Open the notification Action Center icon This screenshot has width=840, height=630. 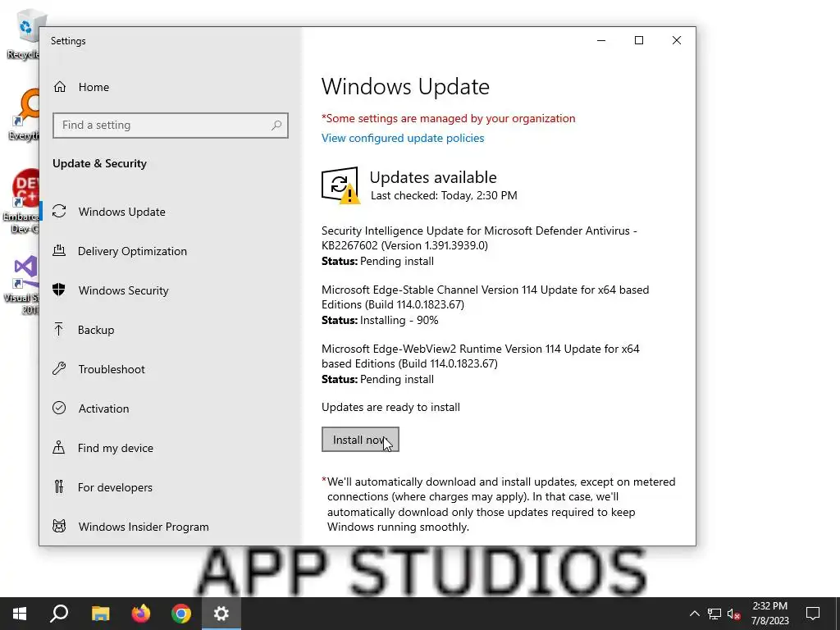(x=813, y=614)
